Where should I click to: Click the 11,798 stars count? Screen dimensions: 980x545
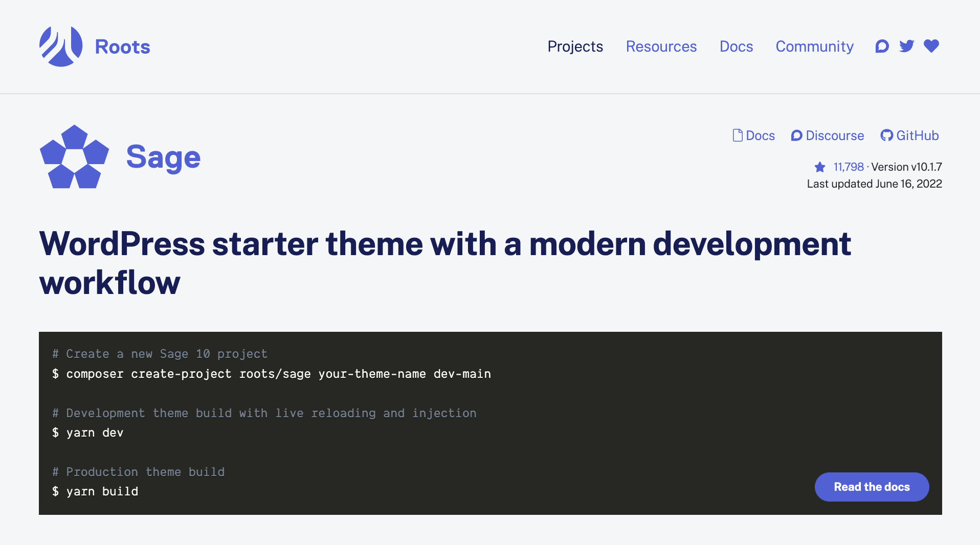849,167
